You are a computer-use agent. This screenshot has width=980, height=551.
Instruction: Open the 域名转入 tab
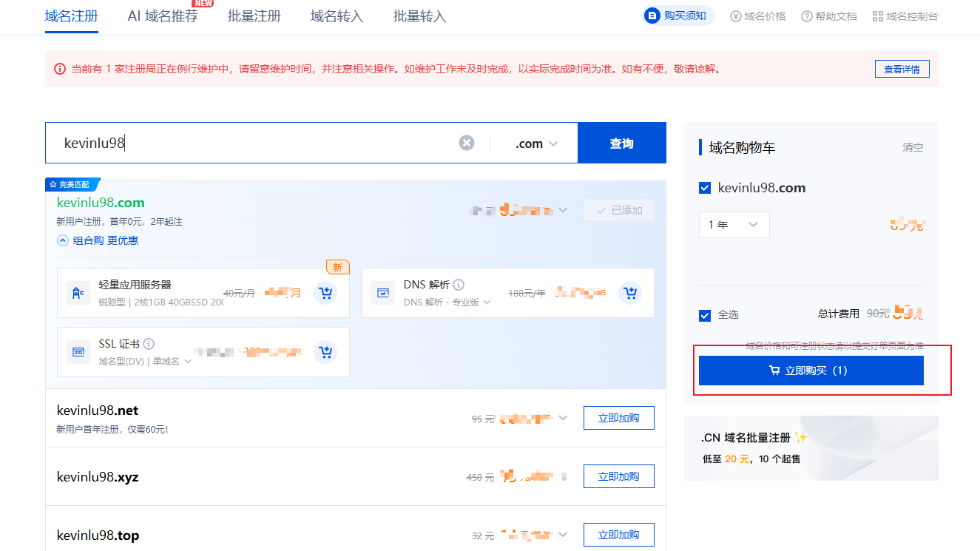337,16
